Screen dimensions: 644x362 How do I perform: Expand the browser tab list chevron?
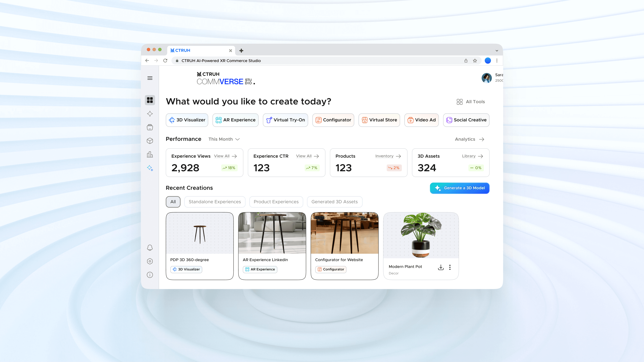pos(497,51)
